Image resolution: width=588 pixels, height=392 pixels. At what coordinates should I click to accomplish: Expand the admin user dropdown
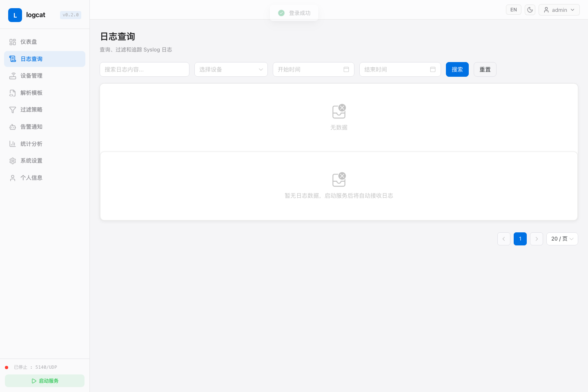coord(559,10)
